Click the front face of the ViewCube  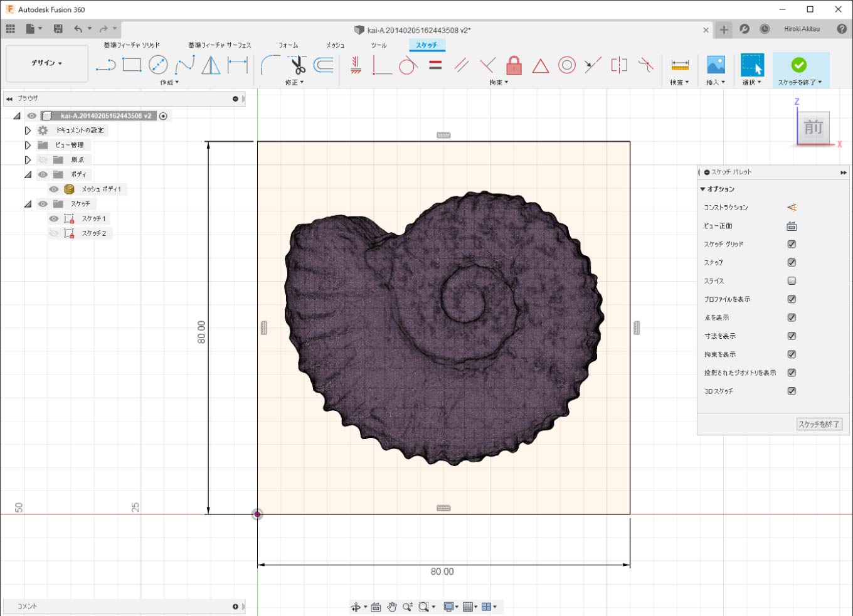813,128
